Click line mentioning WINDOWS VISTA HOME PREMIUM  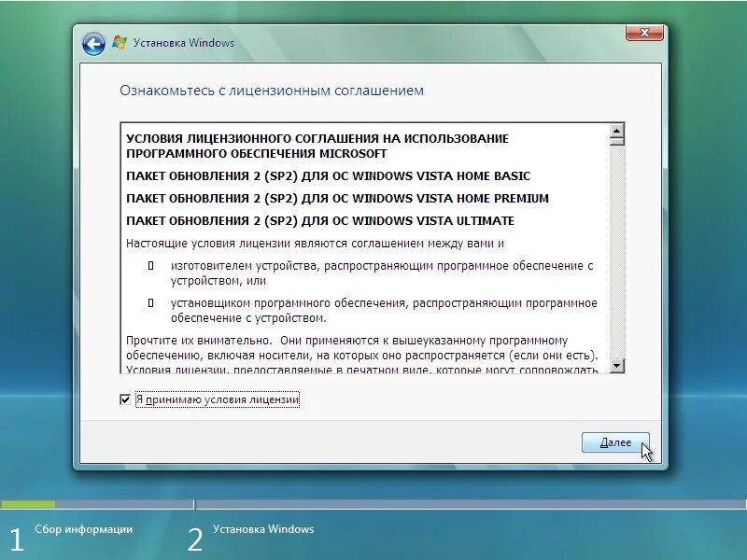coord(337,198)
